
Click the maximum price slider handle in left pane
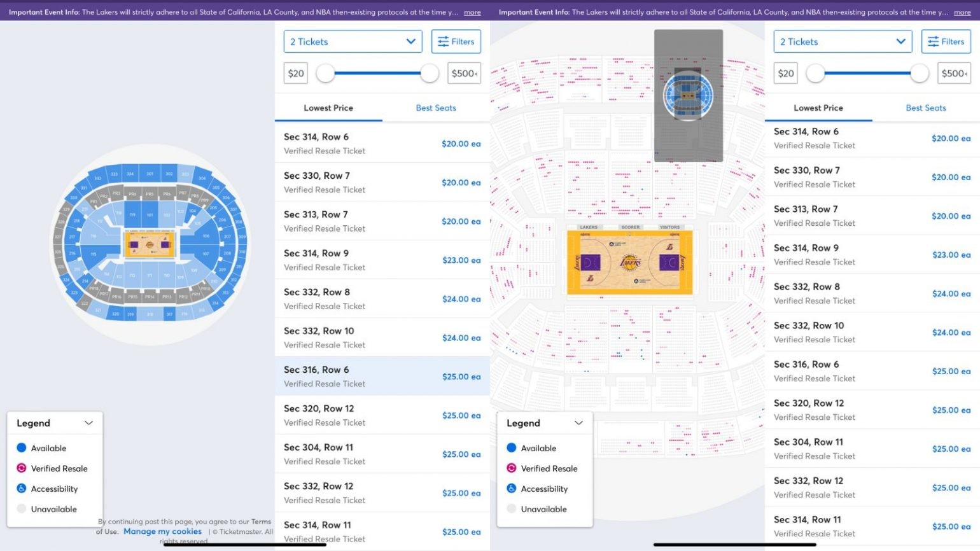coord(430,73)
